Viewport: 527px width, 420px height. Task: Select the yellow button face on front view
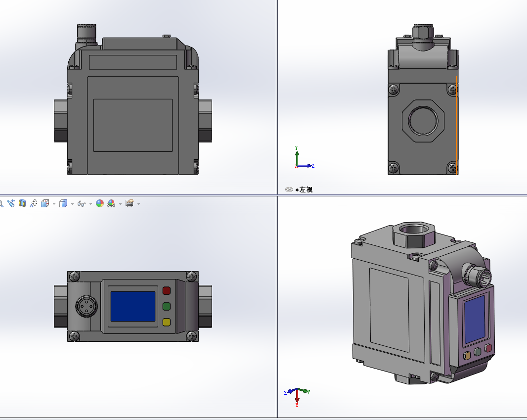tap(167, 322)
